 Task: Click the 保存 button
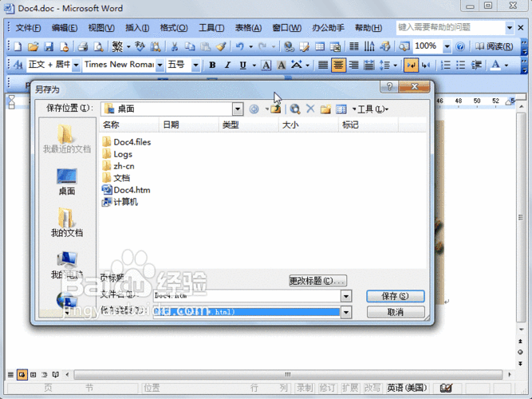396,296
